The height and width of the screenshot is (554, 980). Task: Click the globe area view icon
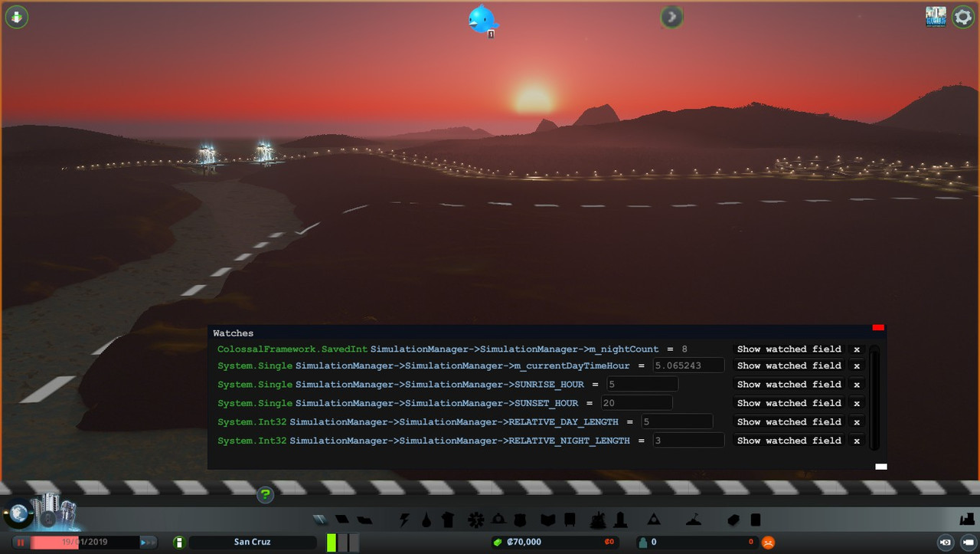pyautogui.click(x=17, y=514)
